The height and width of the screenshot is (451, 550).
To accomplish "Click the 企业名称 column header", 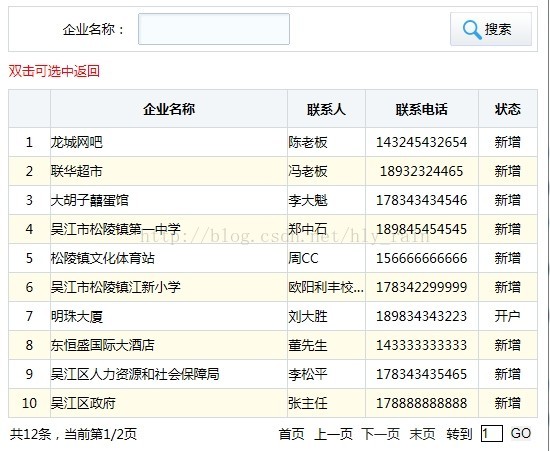I will pos(169,109).
